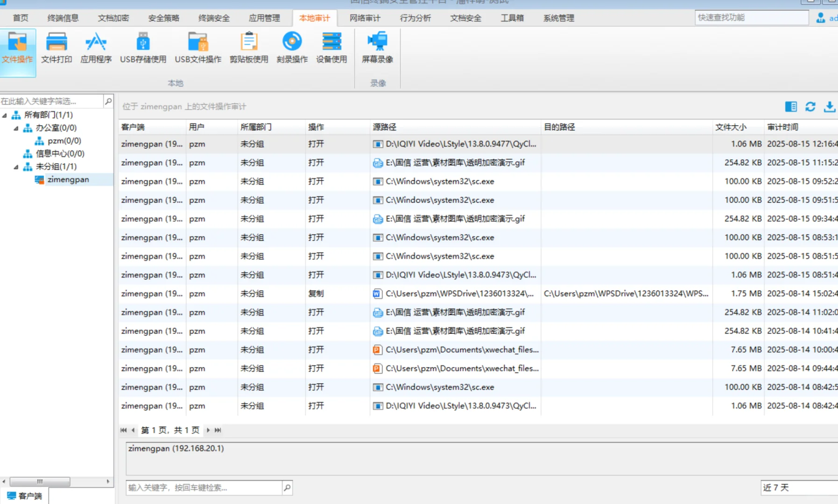Open the 近 7 天 time range dropdown
This screenshot has width=838, height=504.
[799, 488]
